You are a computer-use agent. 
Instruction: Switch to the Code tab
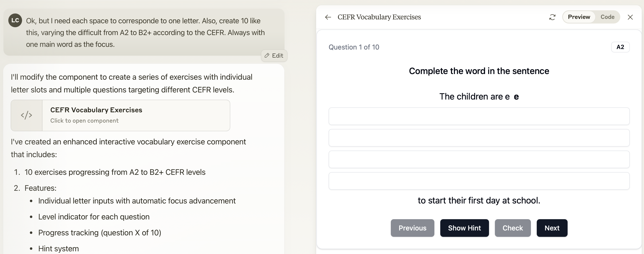(607, 17)
